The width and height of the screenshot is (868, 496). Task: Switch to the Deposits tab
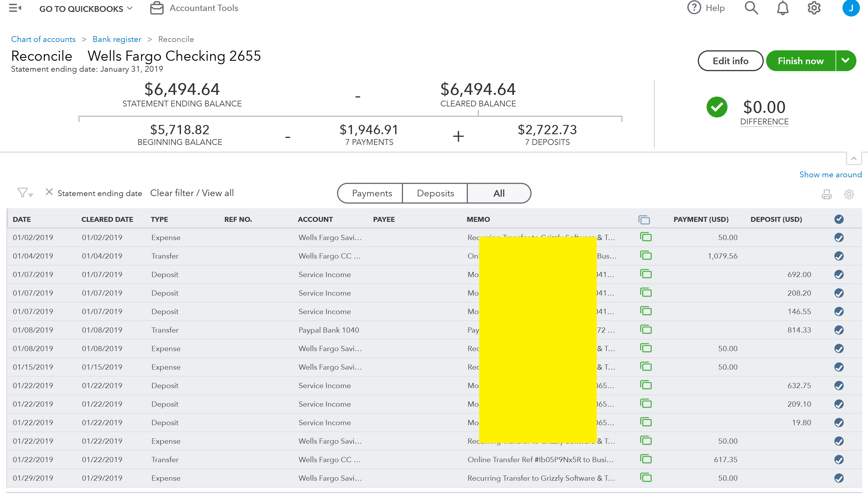(435, 193)
